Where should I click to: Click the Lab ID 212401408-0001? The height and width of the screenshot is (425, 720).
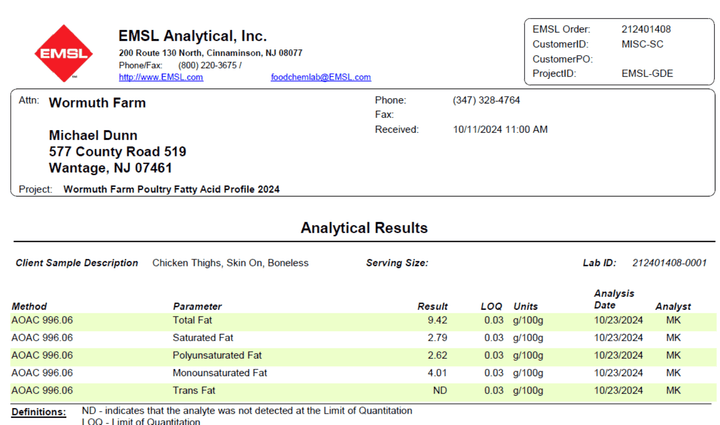tap(669, 263)
